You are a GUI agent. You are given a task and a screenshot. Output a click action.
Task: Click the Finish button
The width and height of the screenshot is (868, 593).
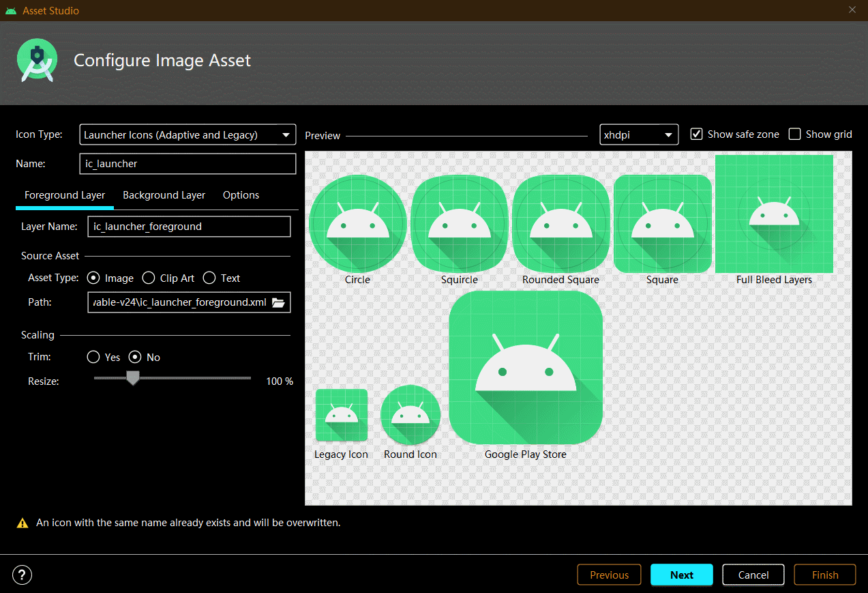coord(825,575)
